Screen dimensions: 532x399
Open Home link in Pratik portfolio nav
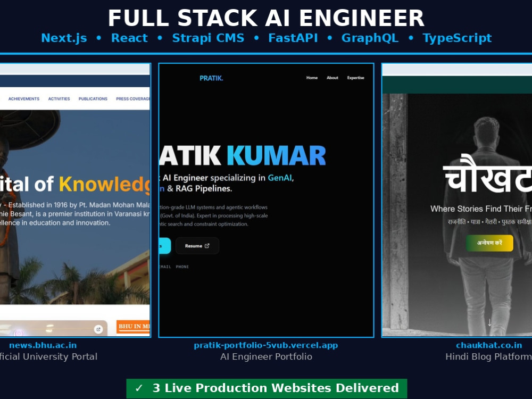[312, 78]
